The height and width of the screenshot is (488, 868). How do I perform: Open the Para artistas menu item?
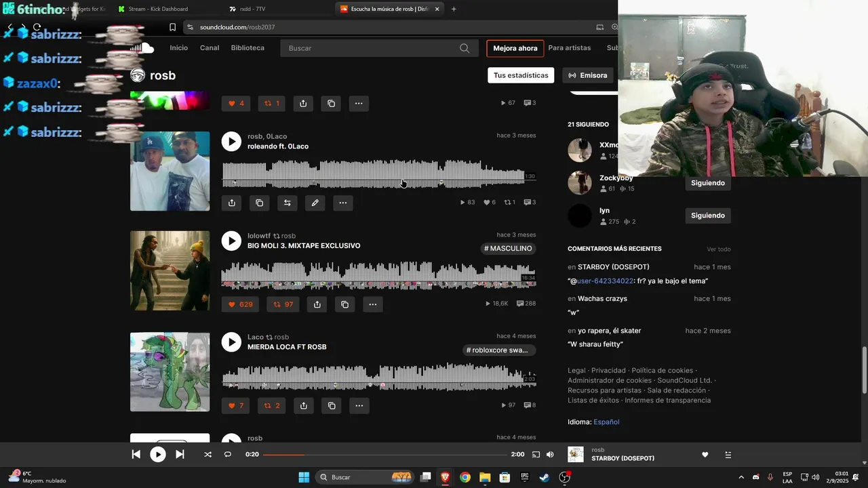point(570,48)
